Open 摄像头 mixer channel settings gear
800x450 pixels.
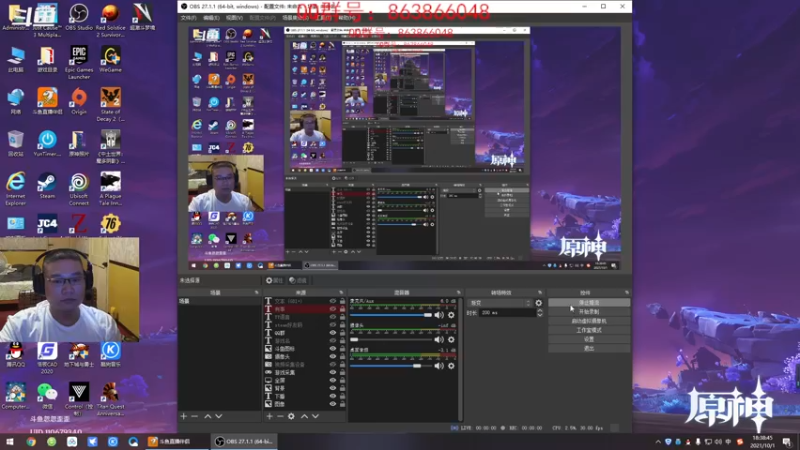click(451, 339)
